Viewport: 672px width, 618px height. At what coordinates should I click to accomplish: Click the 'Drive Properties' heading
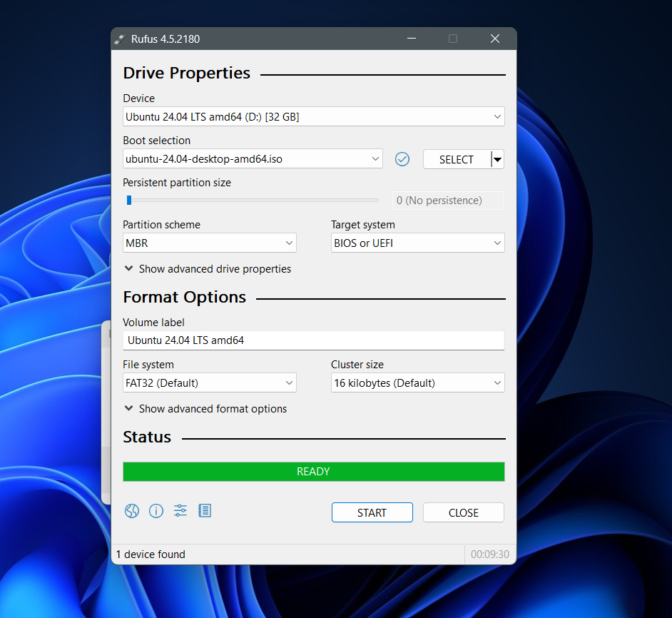(x=186, y=74)
